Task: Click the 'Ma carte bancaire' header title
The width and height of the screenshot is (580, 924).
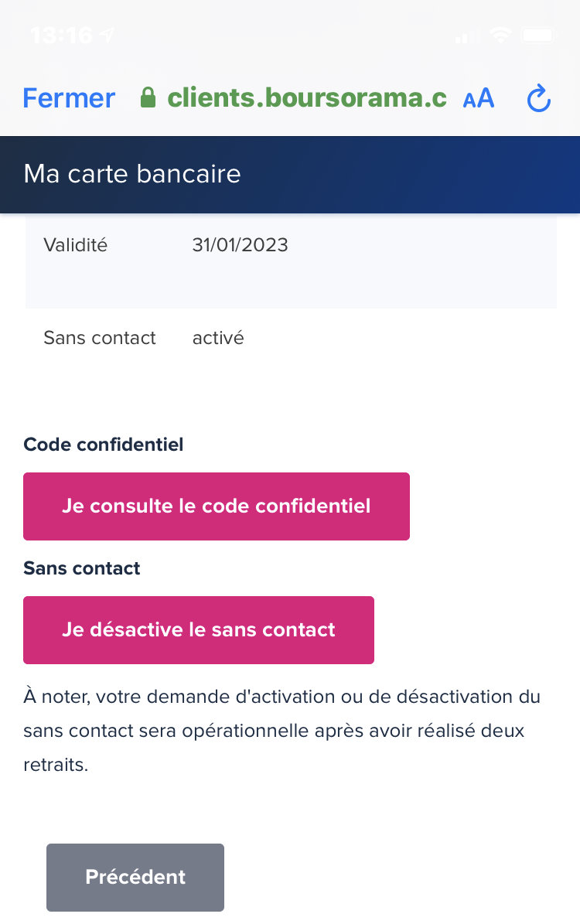Action: [132, 173]
